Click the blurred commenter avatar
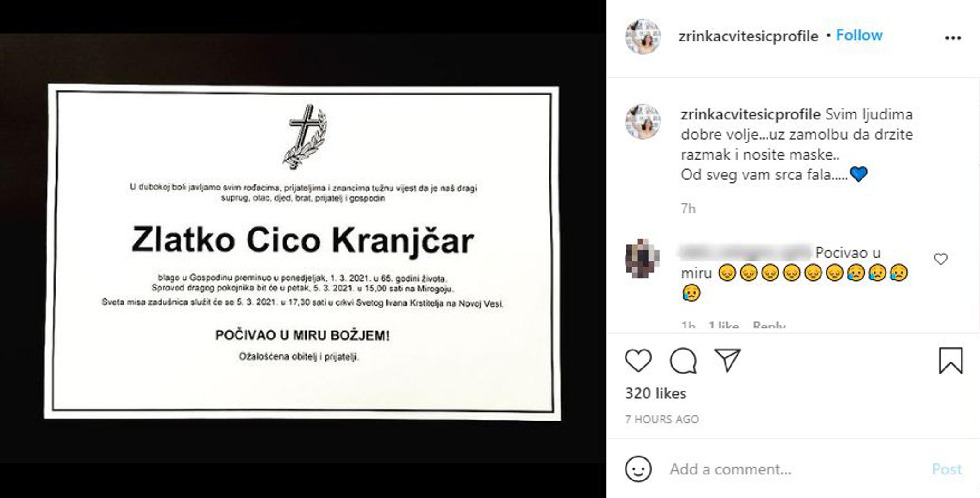 pos(643,258)
